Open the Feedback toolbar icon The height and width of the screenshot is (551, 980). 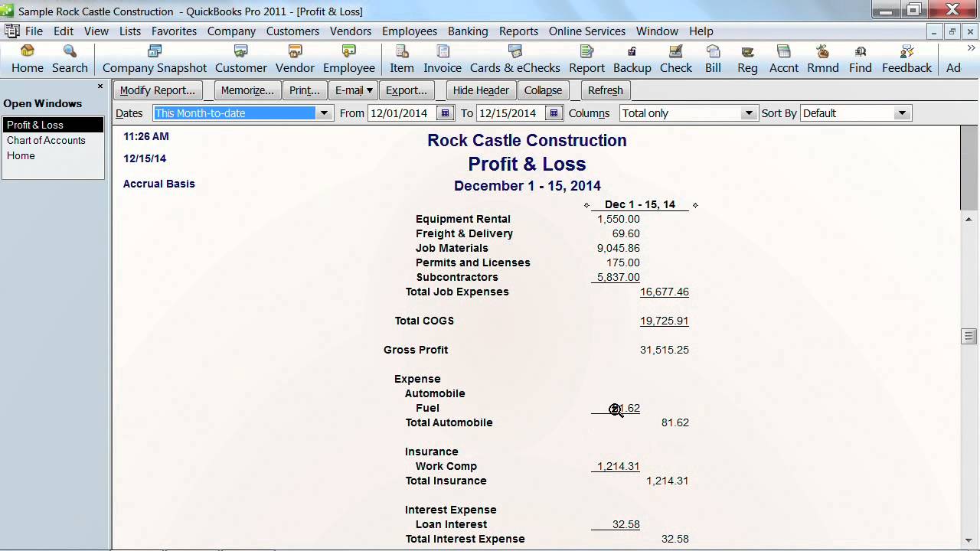[907, 59]
